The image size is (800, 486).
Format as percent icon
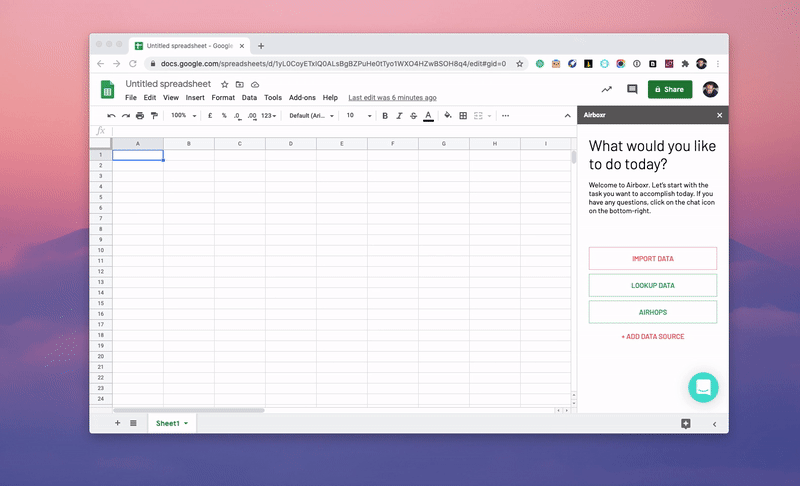coord(224,116)
